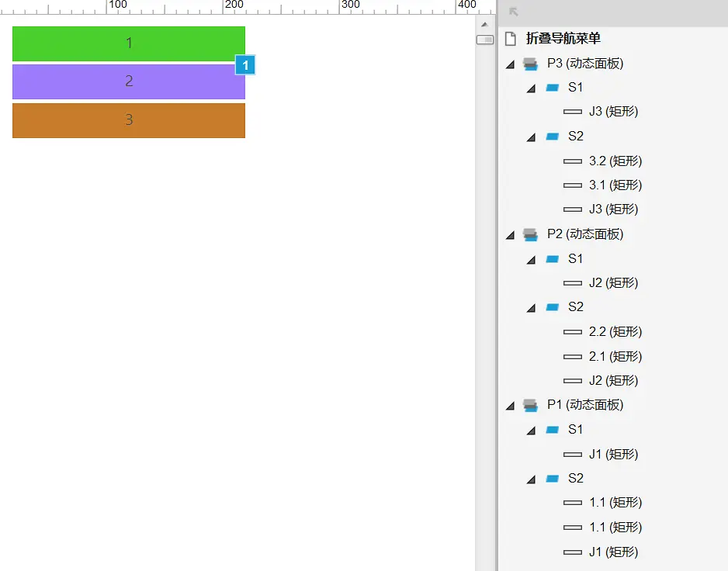
Task: Select the green rectangle labeled 1
Action: click(129, 43)
